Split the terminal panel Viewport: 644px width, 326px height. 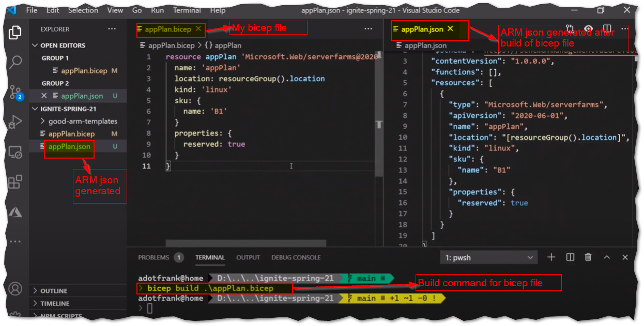[570, 257]
